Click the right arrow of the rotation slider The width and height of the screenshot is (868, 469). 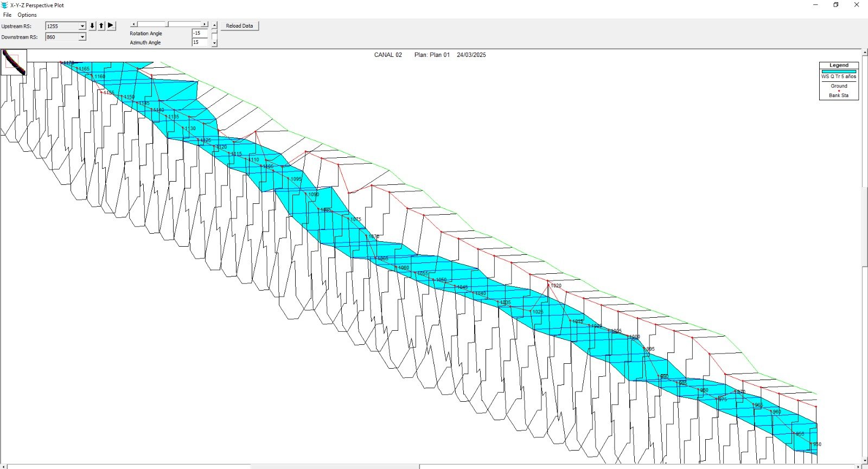coord(205,24)
